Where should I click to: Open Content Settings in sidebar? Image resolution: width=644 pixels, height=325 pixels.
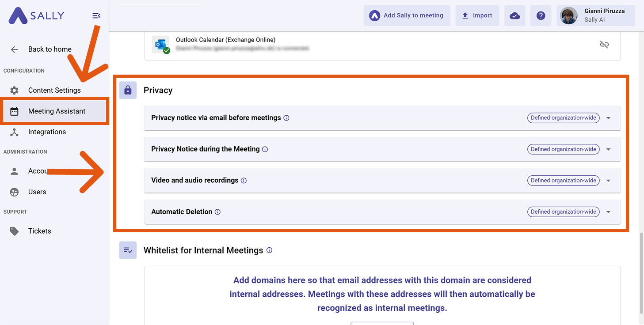coord(54,90)
